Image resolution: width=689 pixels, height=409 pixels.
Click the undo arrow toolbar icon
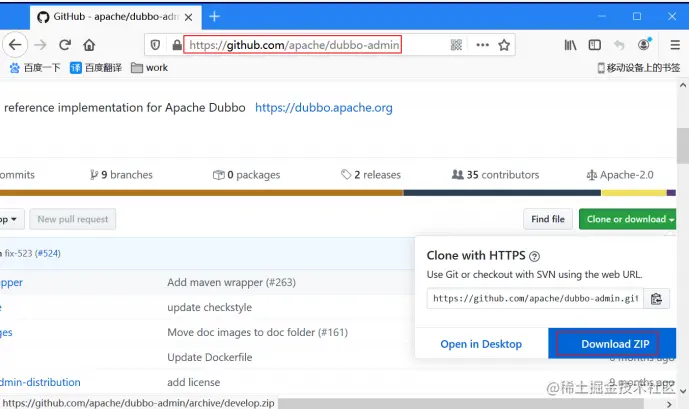(x=619, y=45)
